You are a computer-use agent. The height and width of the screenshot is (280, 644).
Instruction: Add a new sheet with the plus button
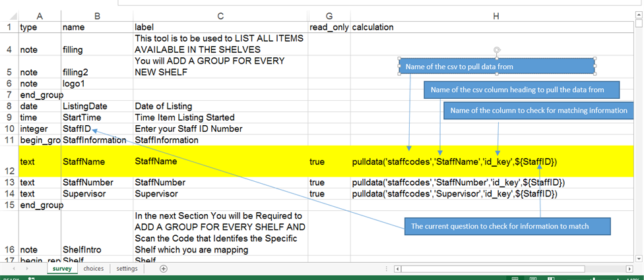[x=164, y=269]
